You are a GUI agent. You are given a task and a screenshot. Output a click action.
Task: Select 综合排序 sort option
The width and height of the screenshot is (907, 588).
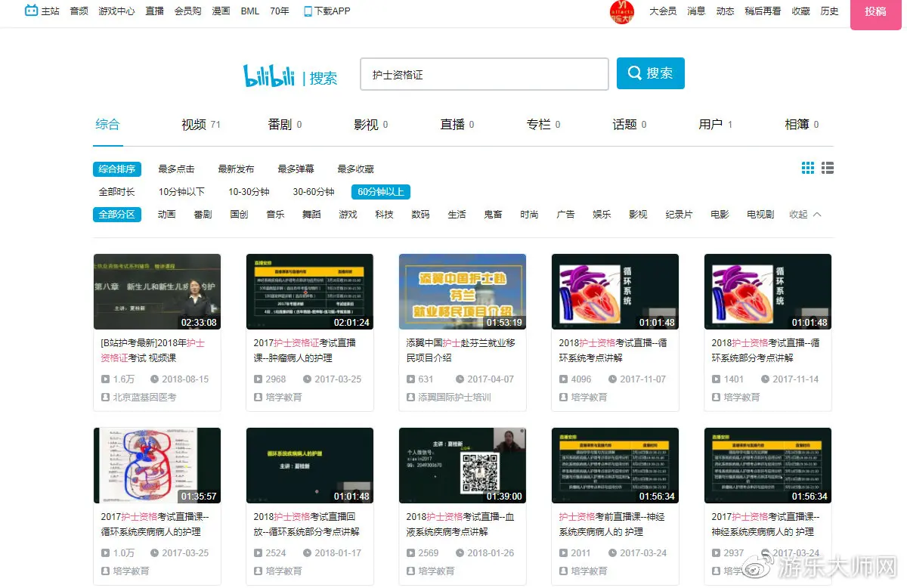pos(117,169)
